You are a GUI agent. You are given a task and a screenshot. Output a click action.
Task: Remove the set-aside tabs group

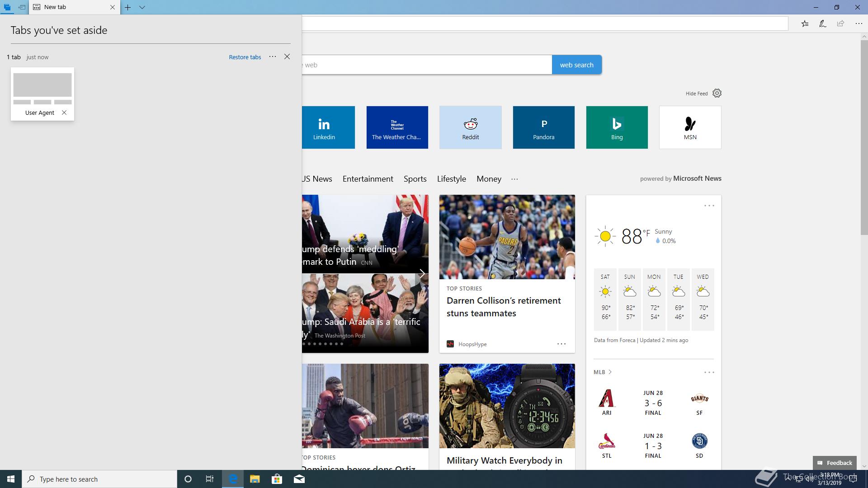(287, 56)
